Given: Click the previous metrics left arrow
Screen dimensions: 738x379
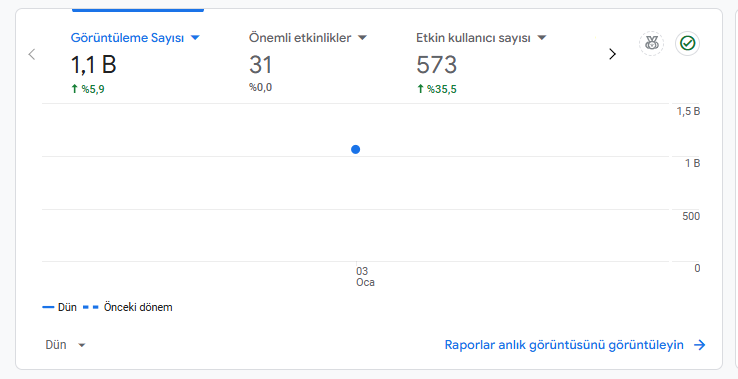Looking at the screenshot, I should [x=32, y=54].
